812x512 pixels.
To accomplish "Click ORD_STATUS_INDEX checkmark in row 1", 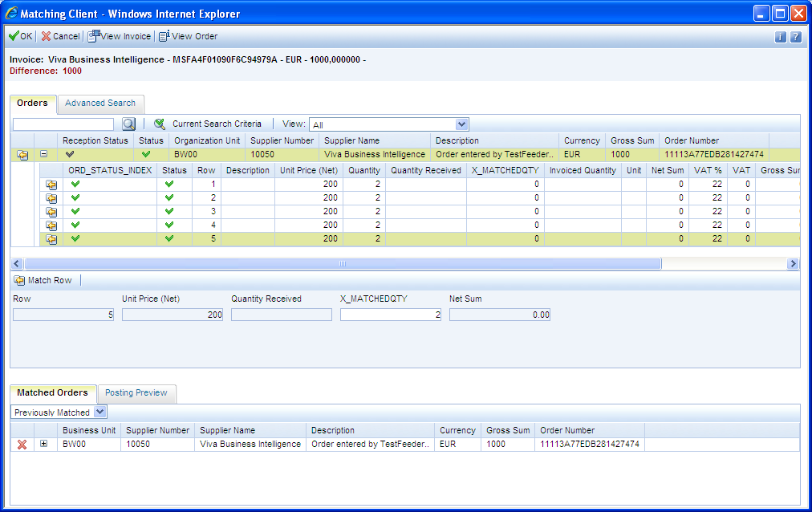I will pos(75,184).
